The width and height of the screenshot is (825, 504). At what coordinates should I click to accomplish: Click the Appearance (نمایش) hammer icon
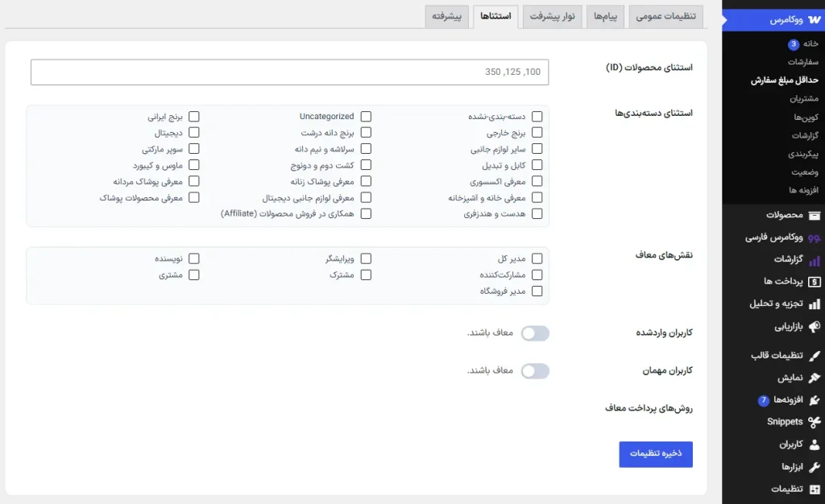pyautogui.click(x=814, y=378)
